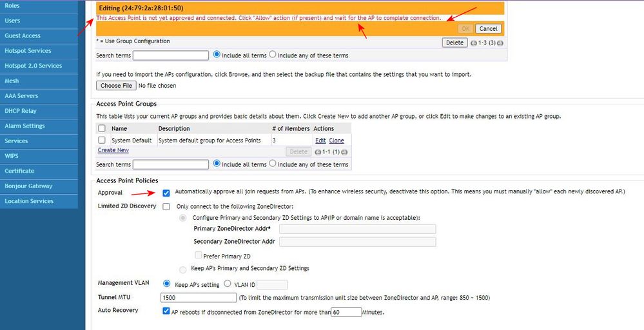Disable automatic approval of AP join requests
Screen dimensions: 644x330
(x=166, y=192)
